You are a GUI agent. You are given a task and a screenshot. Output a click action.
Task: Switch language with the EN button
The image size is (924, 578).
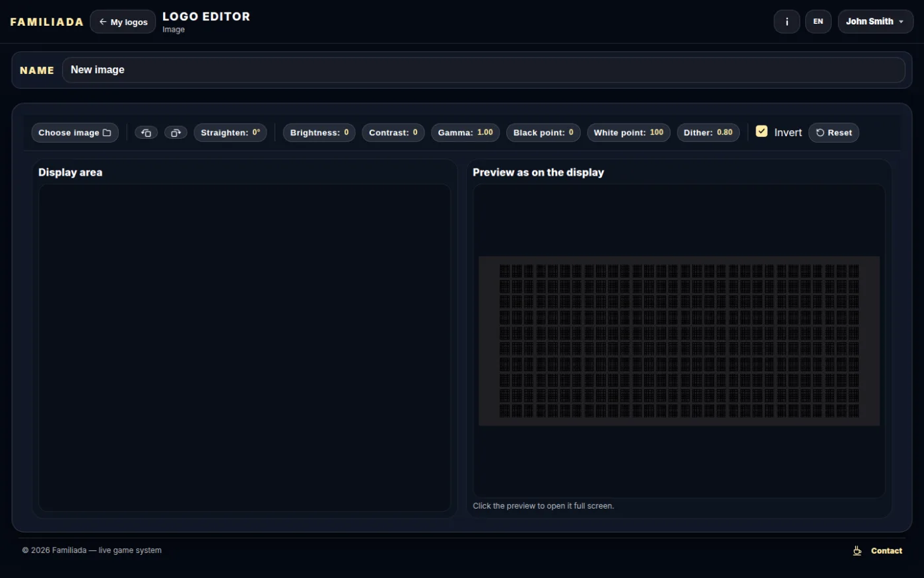818,22
